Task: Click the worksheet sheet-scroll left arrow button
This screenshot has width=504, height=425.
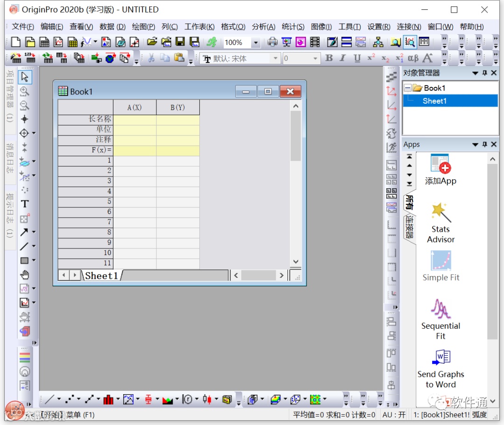Action: pos(64,276)
